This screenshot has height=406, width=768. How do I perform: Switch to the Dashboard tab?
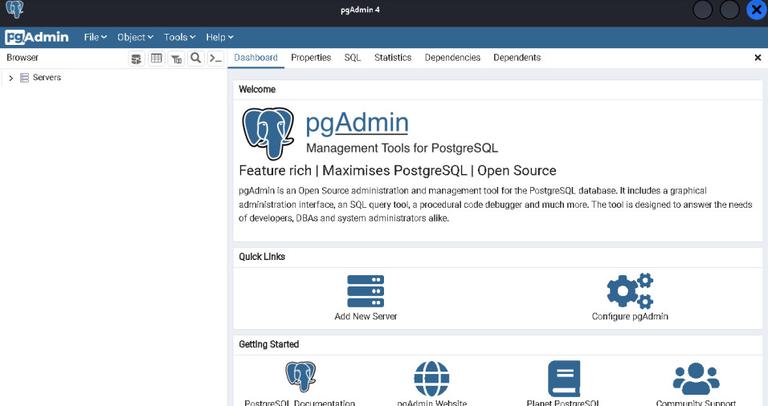click(256, 58)
